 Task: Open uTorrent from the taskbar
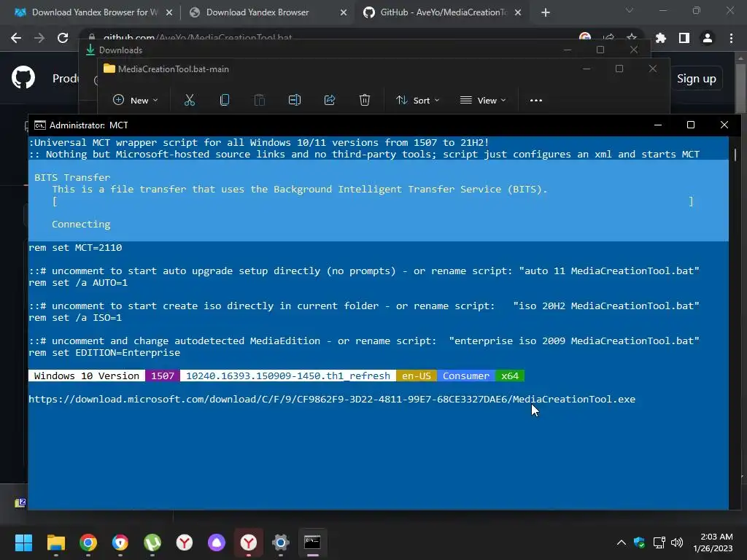152,542
